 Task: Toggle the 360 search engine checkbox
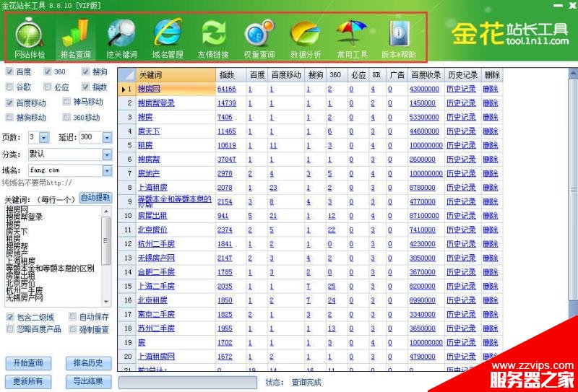[x=48, y=72]
